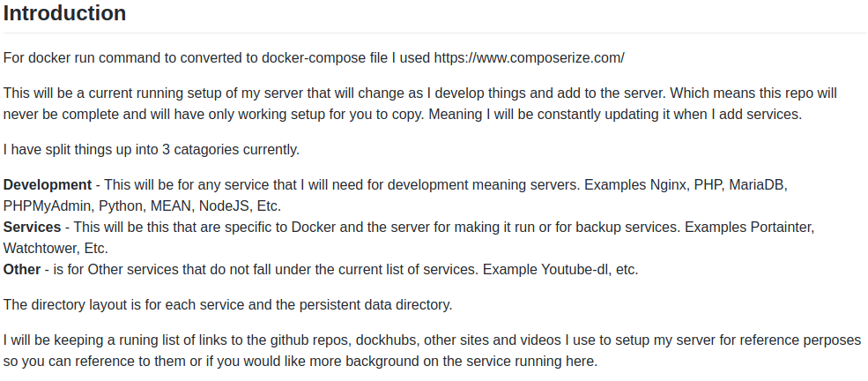Screen dimensions: 868x381
Task: Click the bold word Other
Action: (22, 270)
